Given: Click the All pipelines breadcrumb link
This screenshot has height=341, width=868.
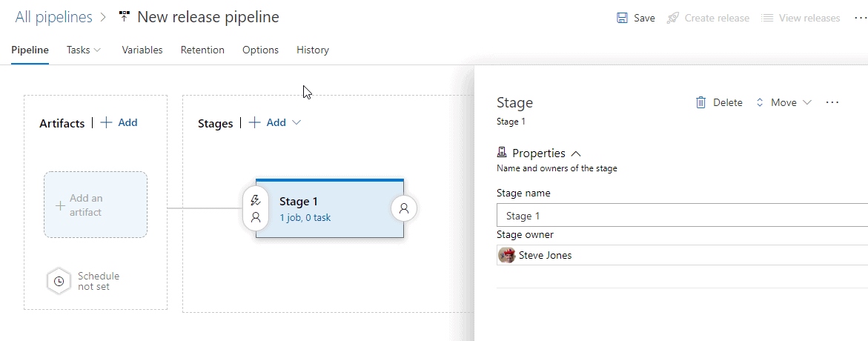Looking at the screenshot, I should (53, 17).
